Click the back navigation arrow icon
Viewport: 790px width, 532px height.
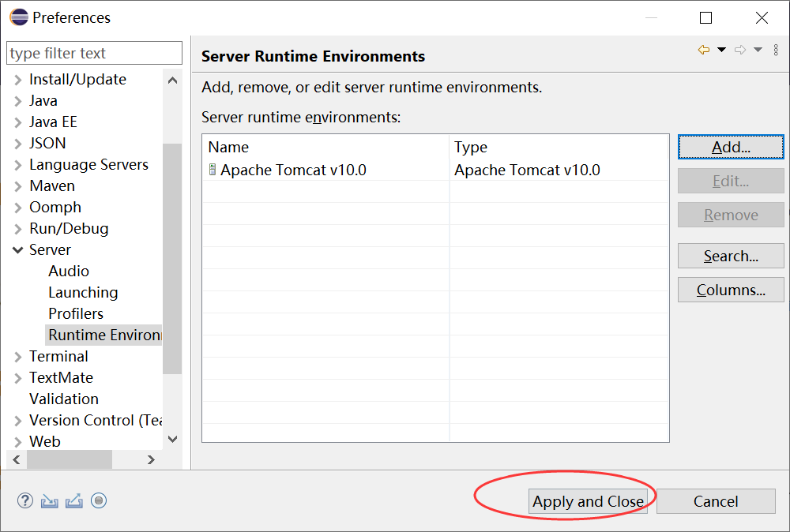704,50
